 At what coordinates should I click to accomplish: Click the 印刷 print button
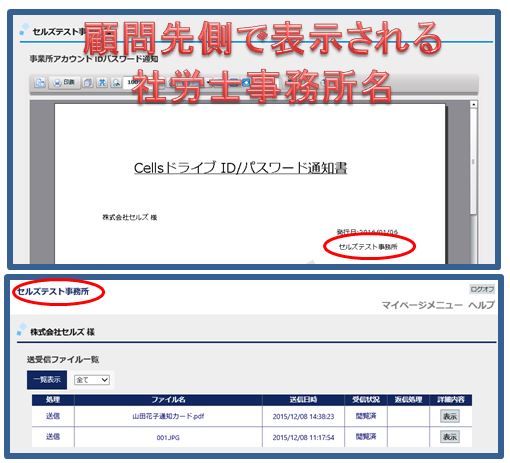click(64, 82)
